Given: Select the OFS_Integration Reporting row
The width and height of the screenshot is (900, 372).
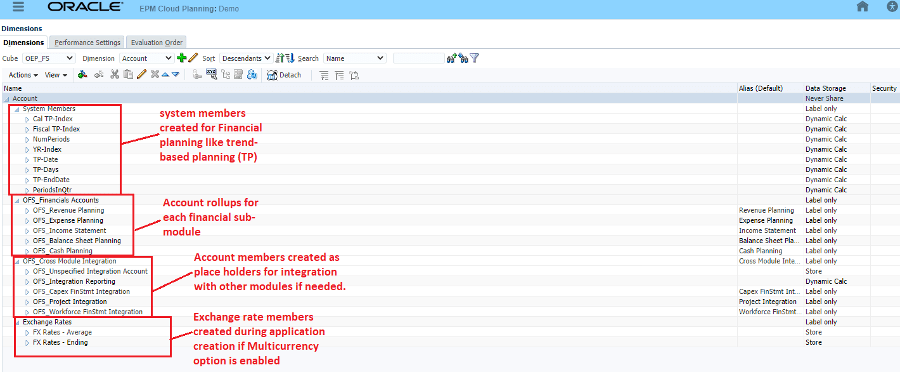Looking at the screenshot, I should [x=450, y=281].
